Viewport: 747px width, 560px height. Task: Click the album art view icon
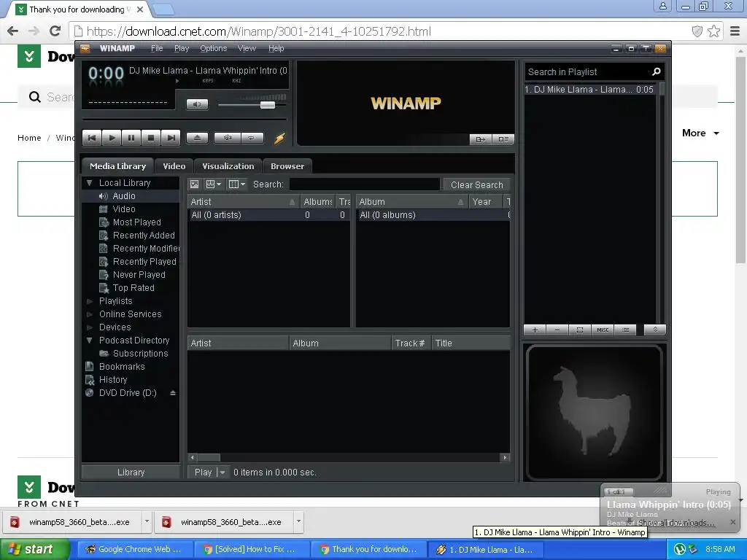coord(194,184)
